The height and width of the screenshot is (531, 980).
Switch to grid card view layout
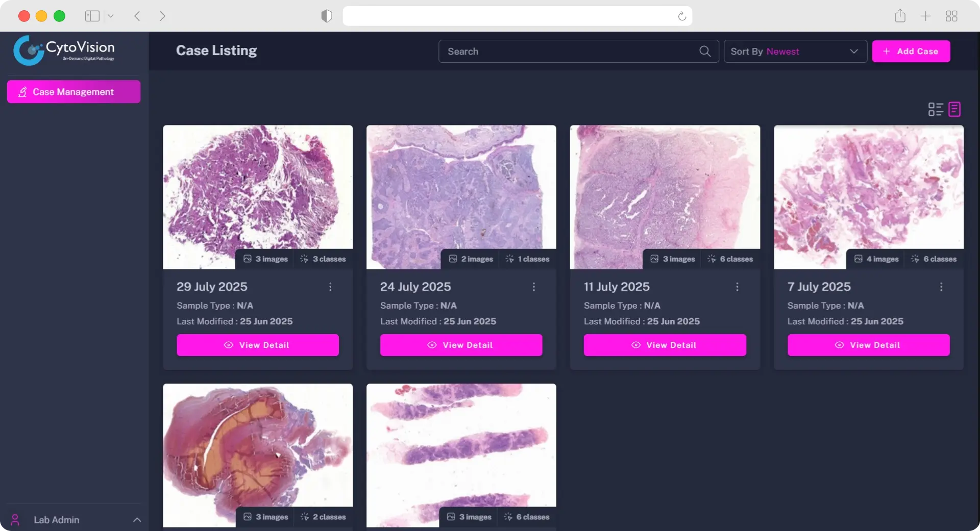tap(954, 109)
